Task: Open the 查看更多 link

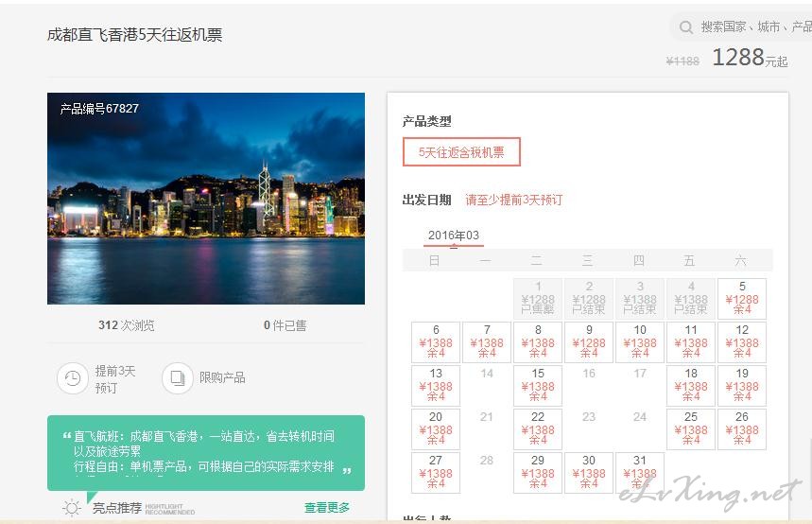Action: point(327,507)
